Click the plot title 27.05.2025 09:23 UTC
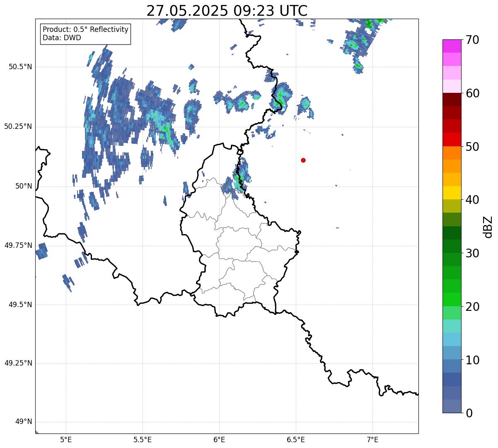This screenshot has width=498, height=448. tap(227, 10)
